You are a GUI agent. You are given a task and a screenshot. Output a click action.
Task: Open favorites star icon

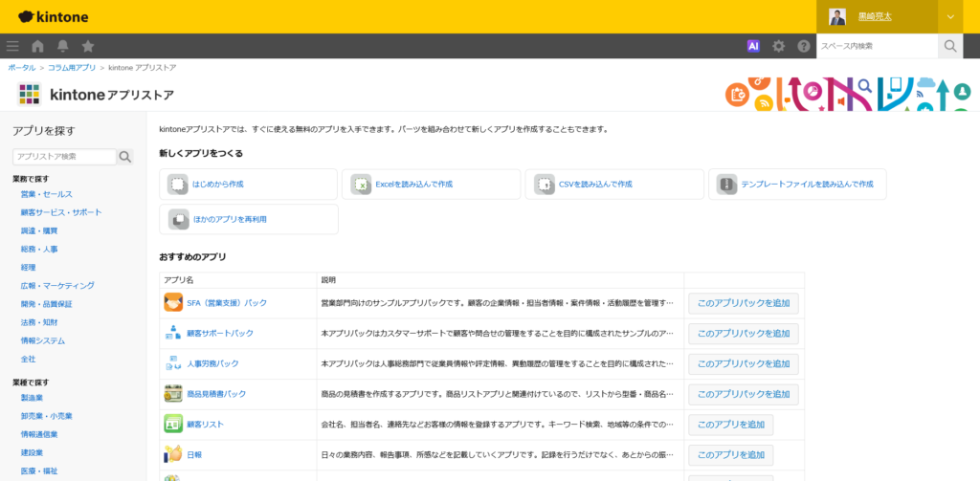88,46
